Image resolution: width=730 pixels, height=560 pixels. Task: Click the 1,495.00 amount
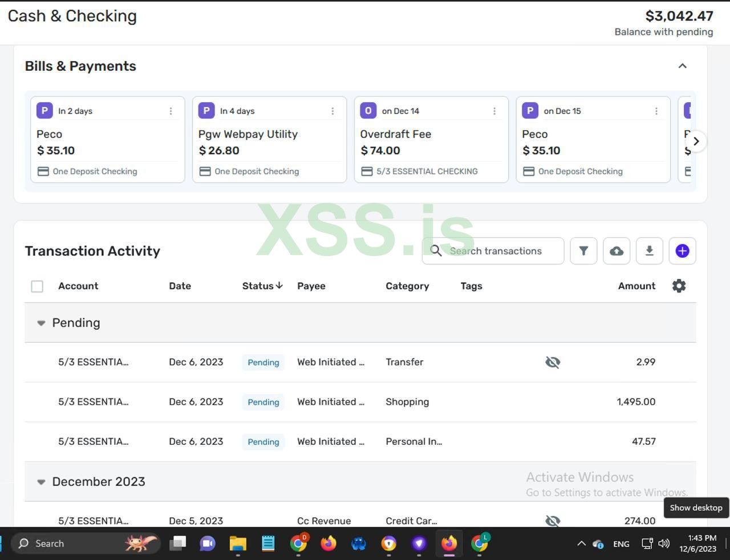pos(636,402)
